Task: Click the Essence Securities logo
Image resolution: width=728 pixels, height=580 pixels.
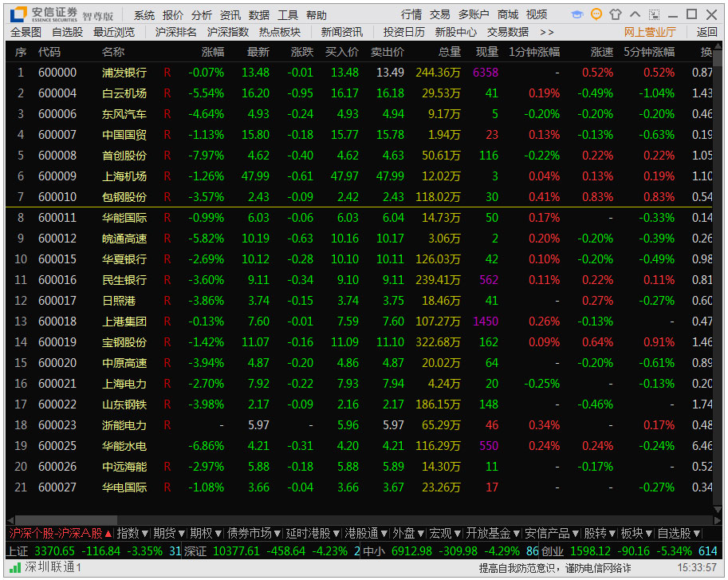Action: pos(18,15)
